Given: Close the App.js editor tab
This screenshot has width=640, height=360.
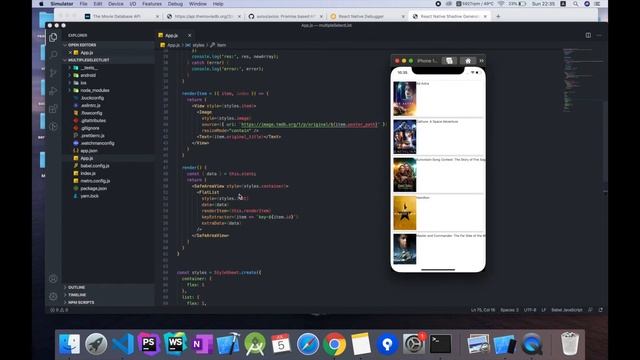Looking at the screenshot, I should 189,36.
